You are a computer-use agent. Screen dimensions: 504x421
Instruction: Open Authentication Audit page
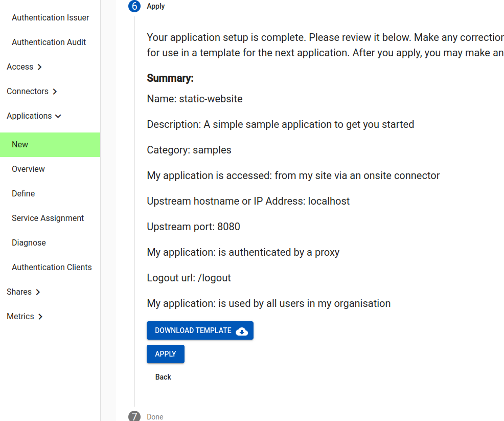(50, 42)
